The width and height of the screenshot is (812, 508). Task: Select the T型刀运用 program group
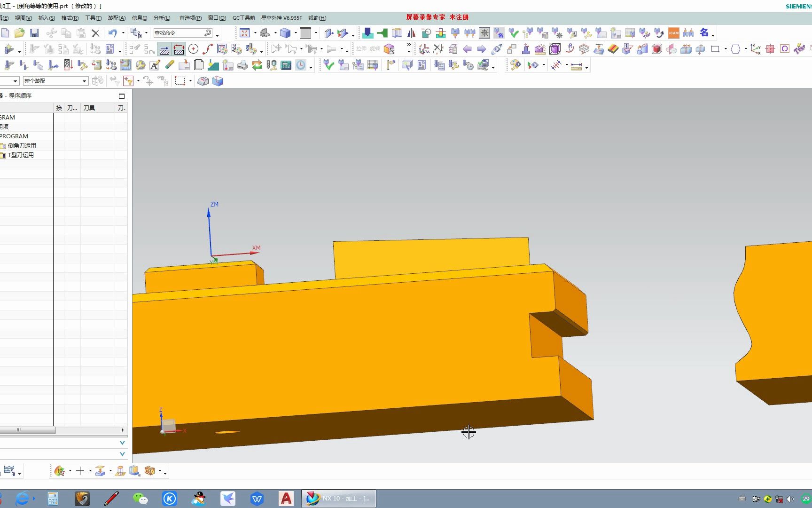[x=21, y=155]
